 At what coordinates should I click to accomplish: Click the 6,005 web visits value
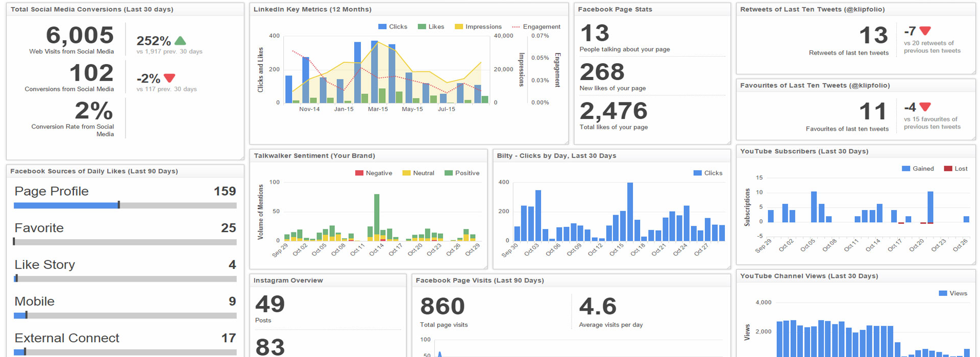[80, 35]
